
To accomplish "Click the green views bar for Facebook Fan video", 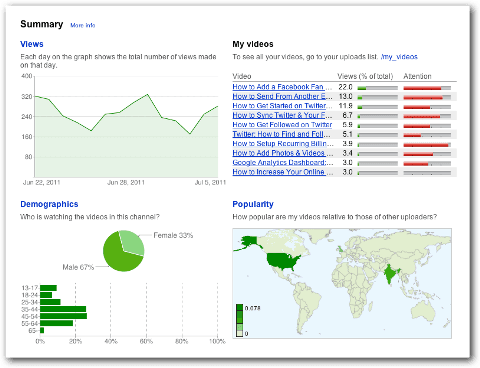I will (362, 88).
